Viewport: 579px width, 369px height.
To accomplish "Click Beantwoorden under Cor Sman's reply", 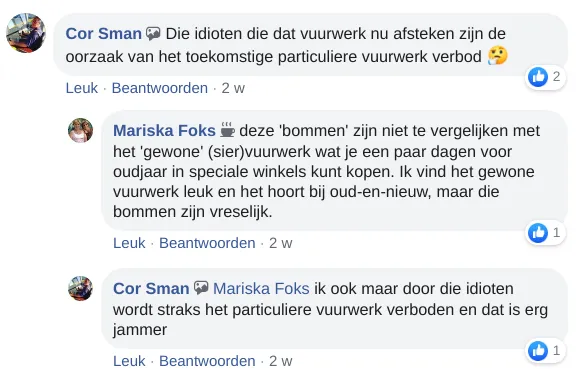I will click(x=207, y=361).
